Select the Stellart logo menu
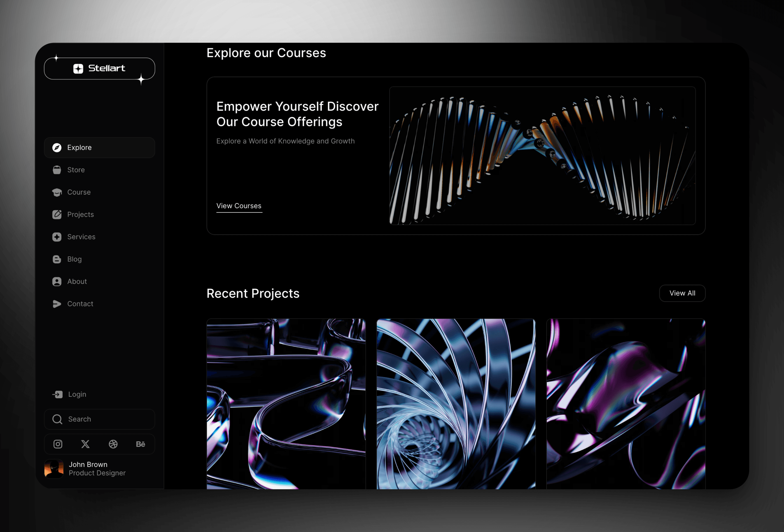The width and height of the screenshot is (784, 532). 99,68
